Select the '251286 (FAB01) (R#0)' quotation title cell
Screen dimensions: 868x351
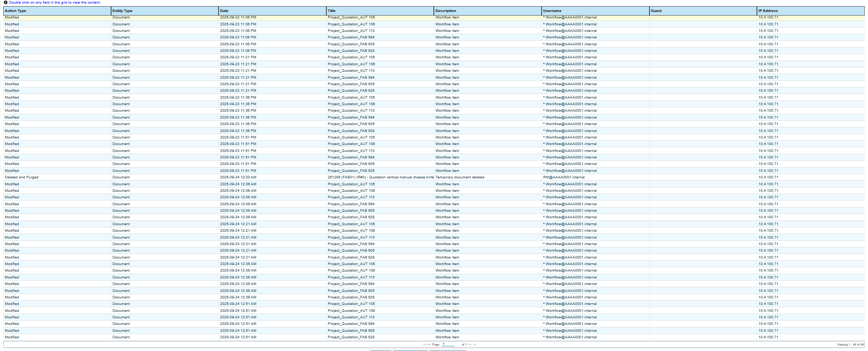380,177
